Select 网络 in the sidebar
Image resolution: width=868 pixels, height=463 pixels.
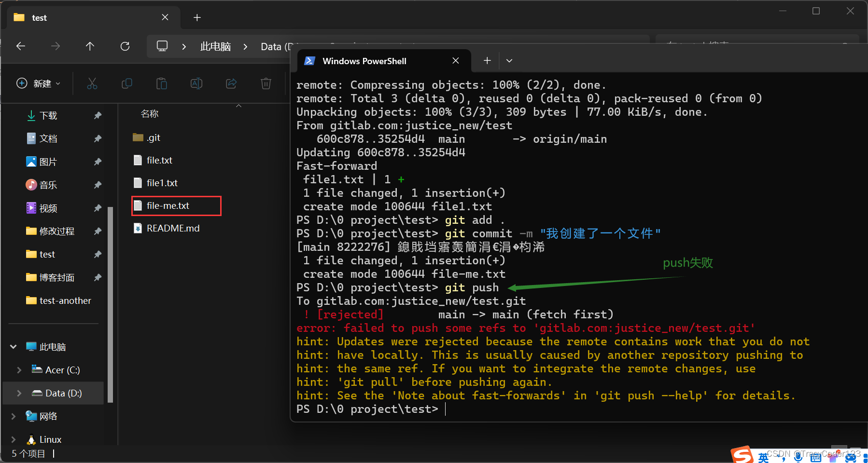(48, 416)
